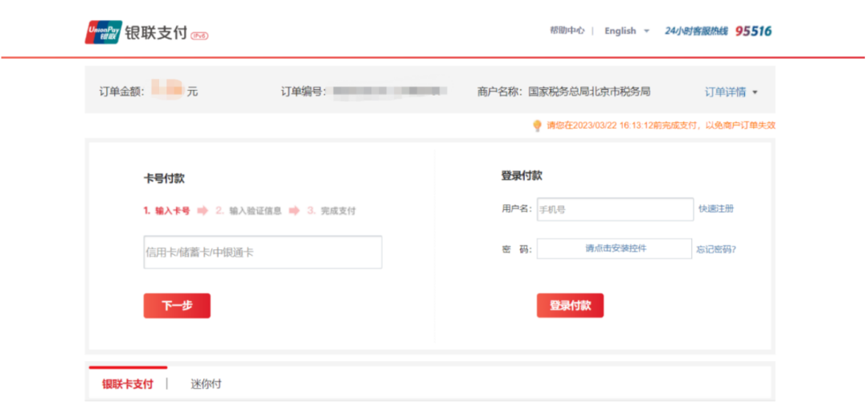Click the triangle next to 订单详情
This screenshot has height=406, width=868.
(x=755, y=92)
